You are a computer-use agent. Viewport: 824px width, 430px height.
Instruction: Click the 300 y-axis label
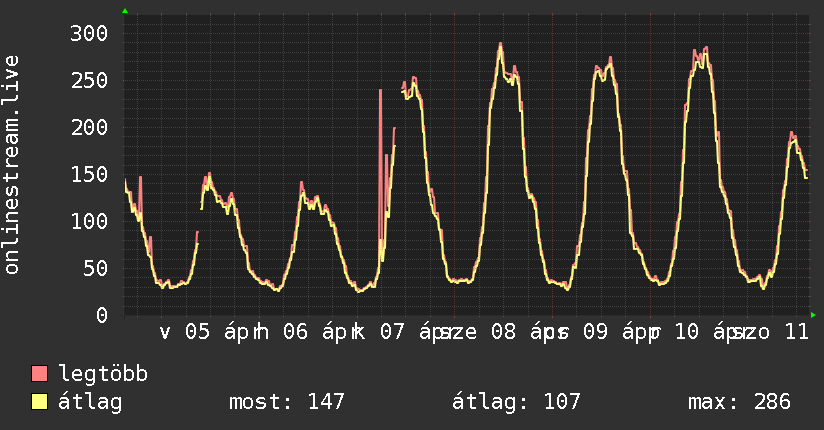pos(89,34)
